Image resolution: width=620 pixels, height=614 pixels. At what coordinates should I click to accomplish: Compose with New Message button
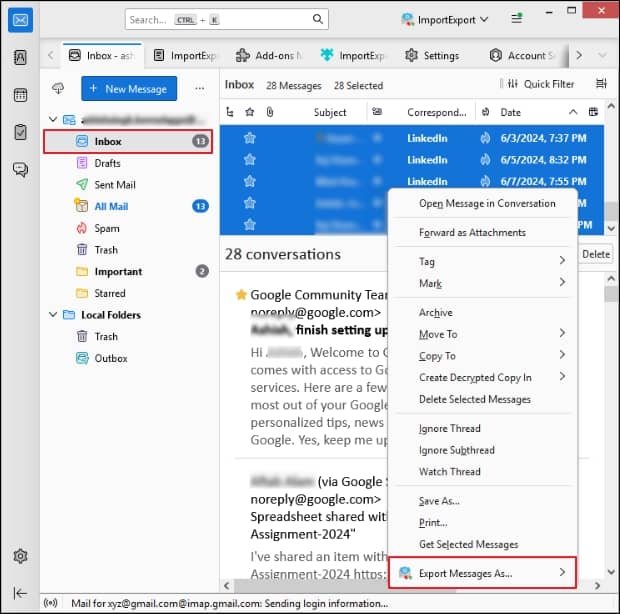coord(129,89)
